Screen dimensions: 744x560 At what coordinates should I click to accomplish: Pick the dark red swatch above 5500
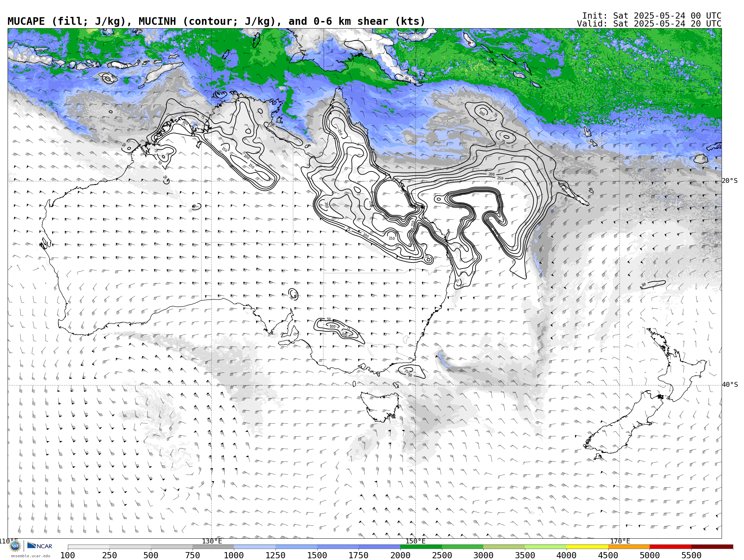tap(712, 547)
